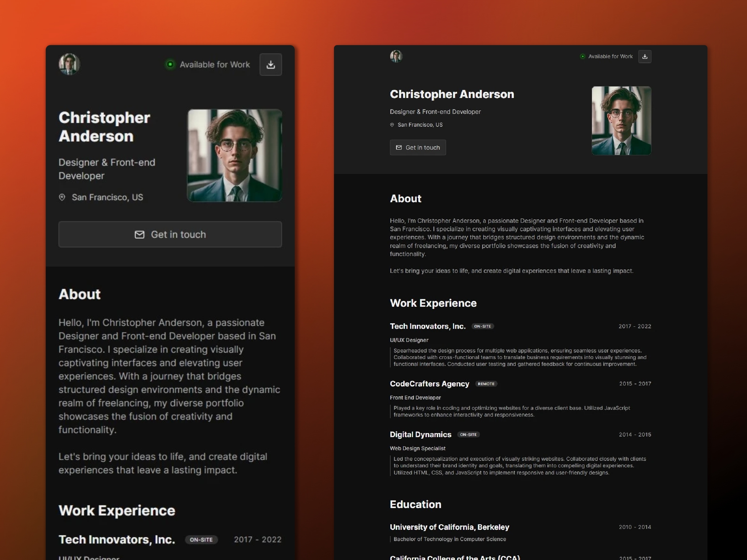The width and height of the screenshot is (747, 560).
Task: Click the REMOTE badge on CodeCrafters Agency
Action: (486, 384)
